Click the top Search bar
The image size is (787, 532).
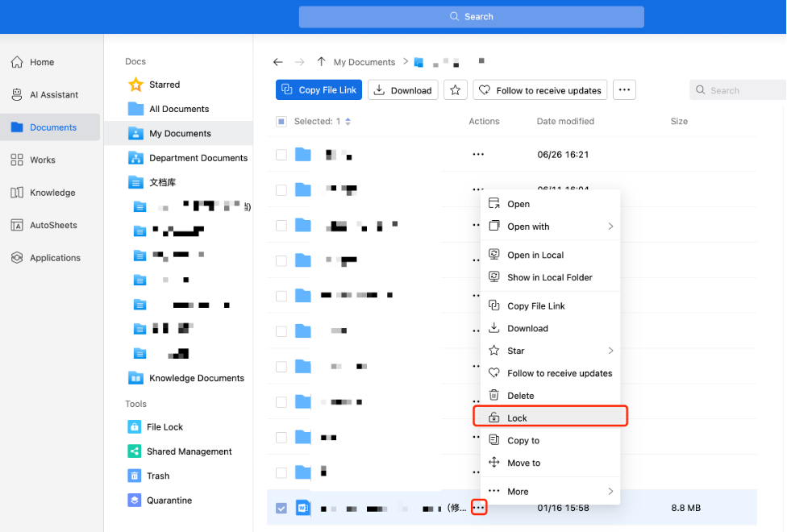coord(472,17)
